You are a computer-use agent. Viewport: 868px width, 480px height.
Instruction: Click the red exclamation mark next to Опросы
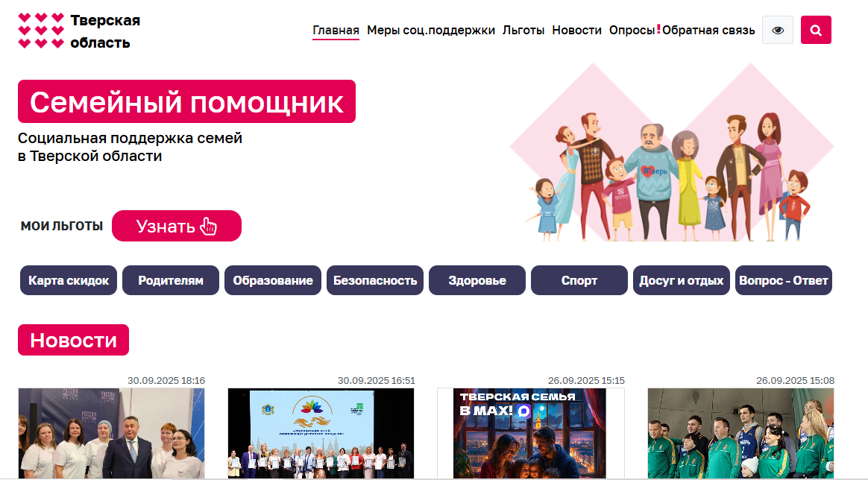tap(658, 29)
